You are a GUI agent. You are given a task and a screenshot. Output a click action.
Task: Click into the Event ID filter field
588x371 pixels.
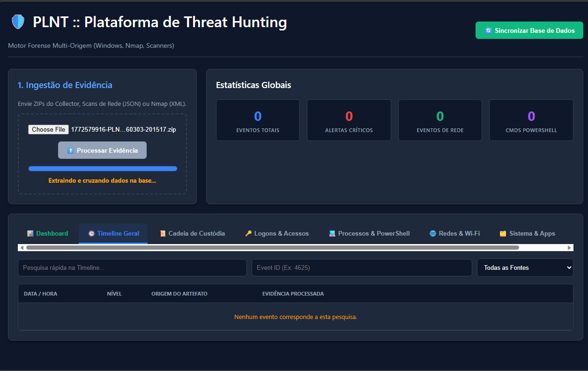click(x=361, y=267)
